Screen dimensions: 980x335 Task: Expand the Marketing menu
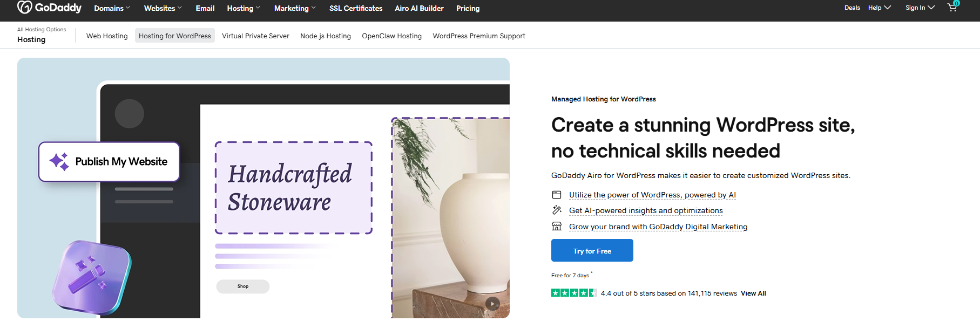click(x=295, y=8)
